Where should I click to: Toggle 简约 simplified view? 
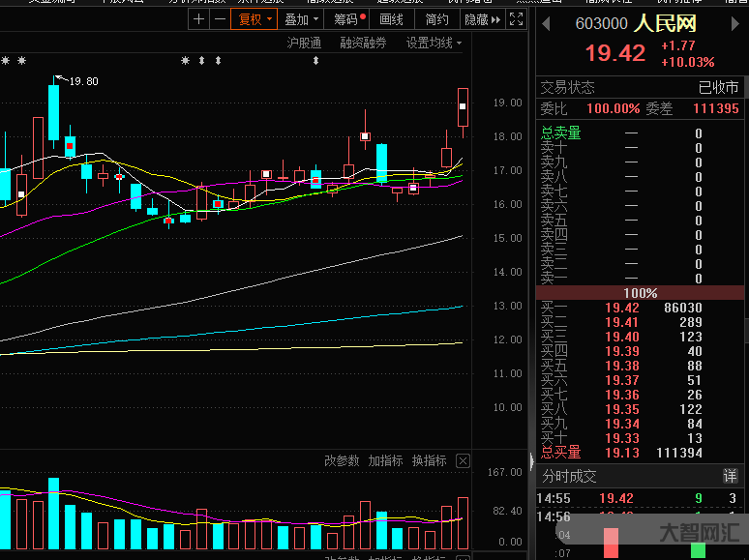[437, 19]
